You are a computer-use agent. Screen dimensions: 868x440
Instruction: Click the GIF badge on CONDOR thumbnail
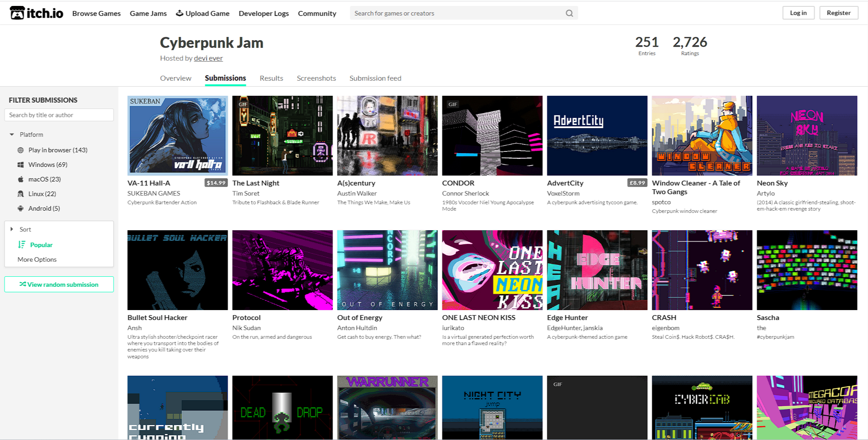pos(452,104)
